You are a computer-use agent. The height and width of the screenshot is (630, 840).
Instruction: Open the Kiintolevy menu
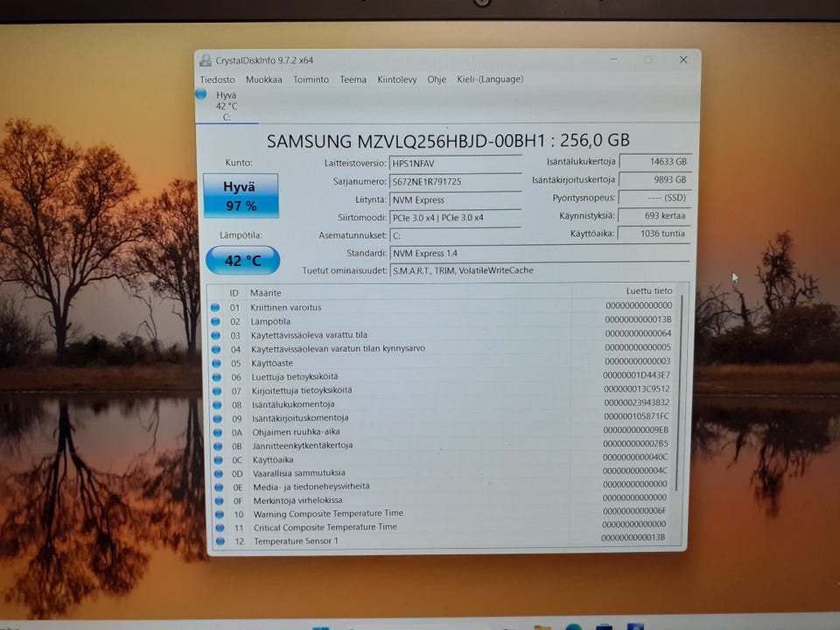click(396, 80)
